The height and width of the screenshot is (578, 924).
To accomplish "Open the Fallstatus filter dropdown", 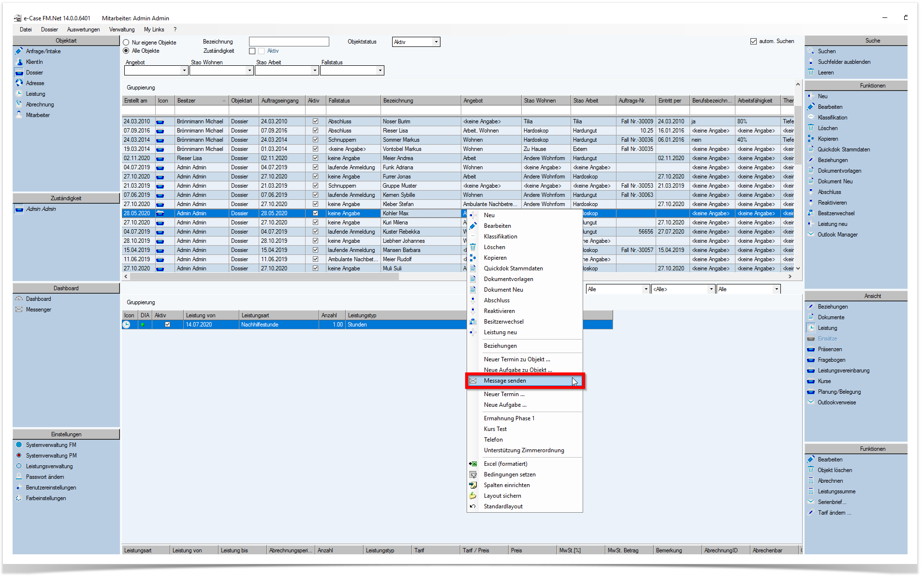I will coord(381,71).
